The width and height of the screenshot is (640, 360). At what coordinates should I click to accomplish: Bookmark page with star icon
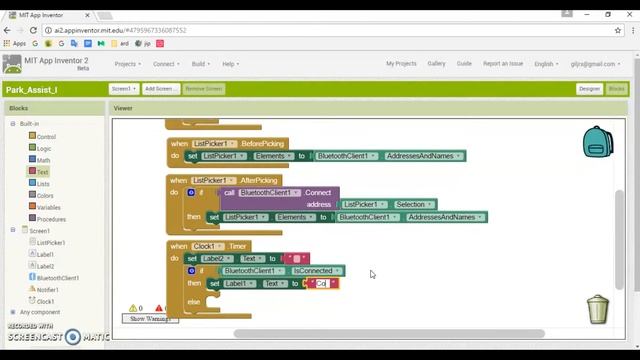tap(618, 30)
